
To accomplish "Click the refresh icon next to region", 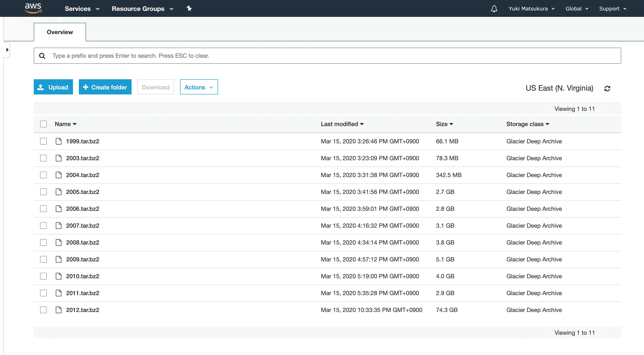I will point(607,89).
